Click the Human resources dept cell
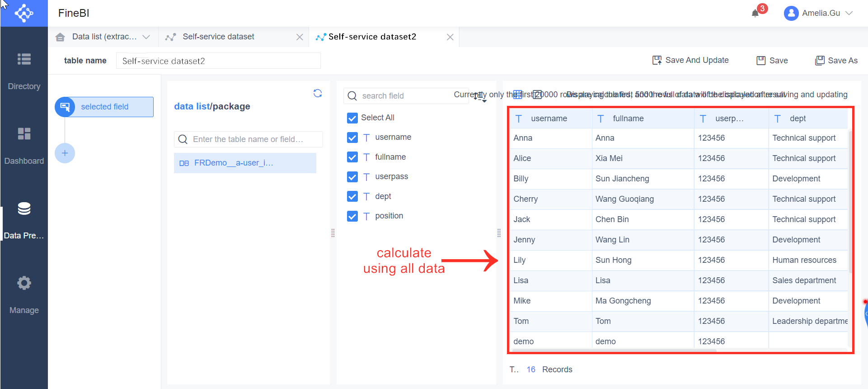This screenshot has height=389, width=868. (808, 260)
